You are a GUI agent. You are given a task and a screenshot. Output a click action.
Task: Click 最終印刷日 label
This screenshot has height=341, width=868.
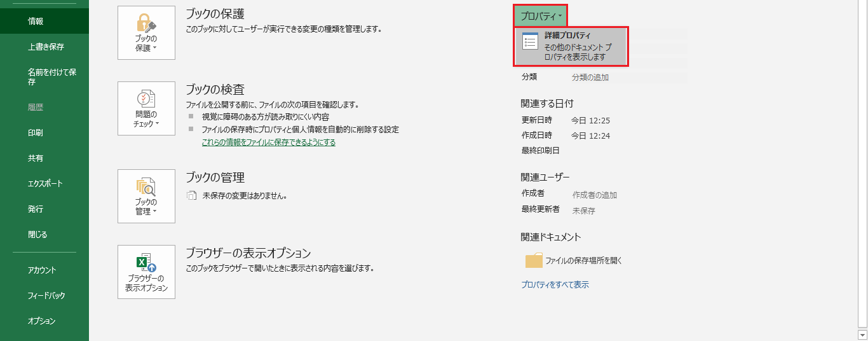[x=541, y=151]
